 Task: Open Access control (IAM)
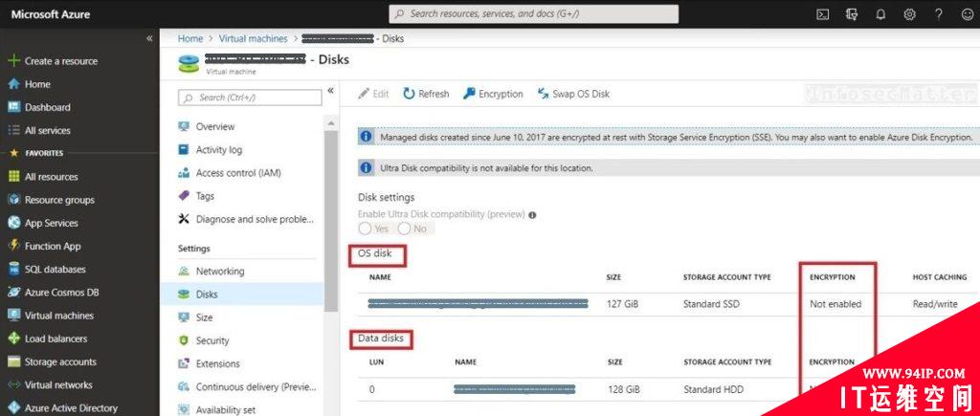click(238, 173)
